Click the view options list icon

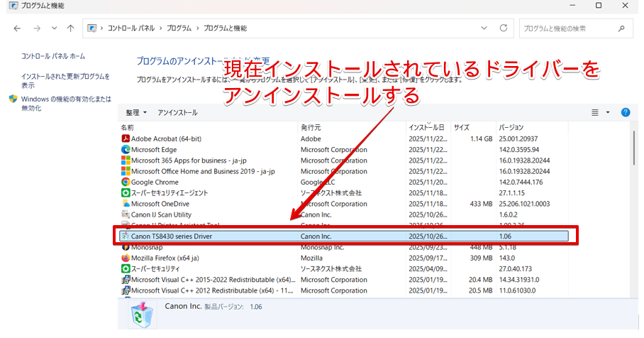[x=595, y=113]
